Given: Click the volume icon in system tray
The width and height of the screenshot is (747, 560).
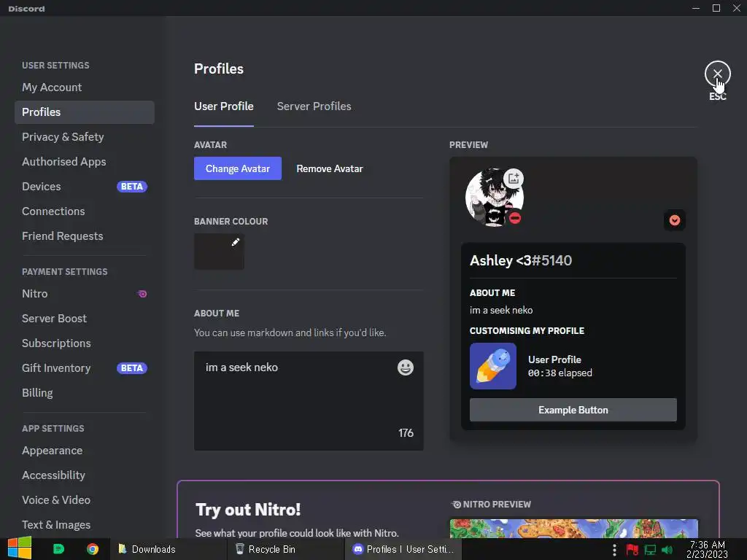Looking at the screenshot, I should [x=667, y=550].
